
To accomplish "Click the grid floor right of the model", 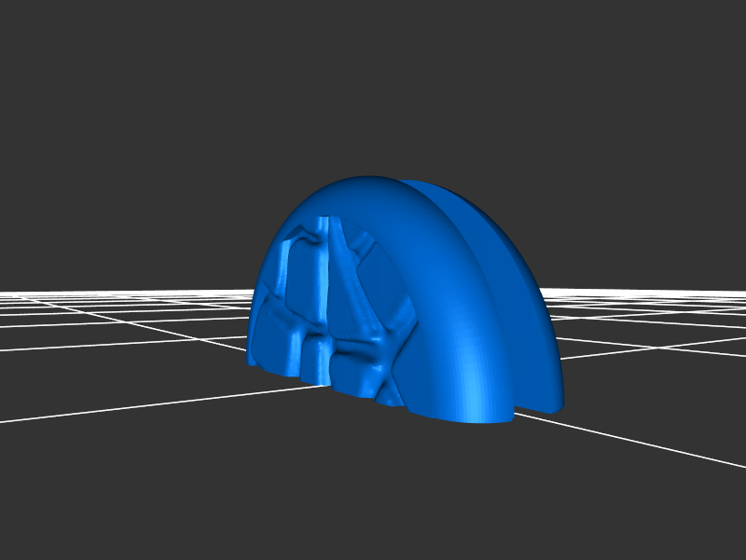I will coord(653,335).
